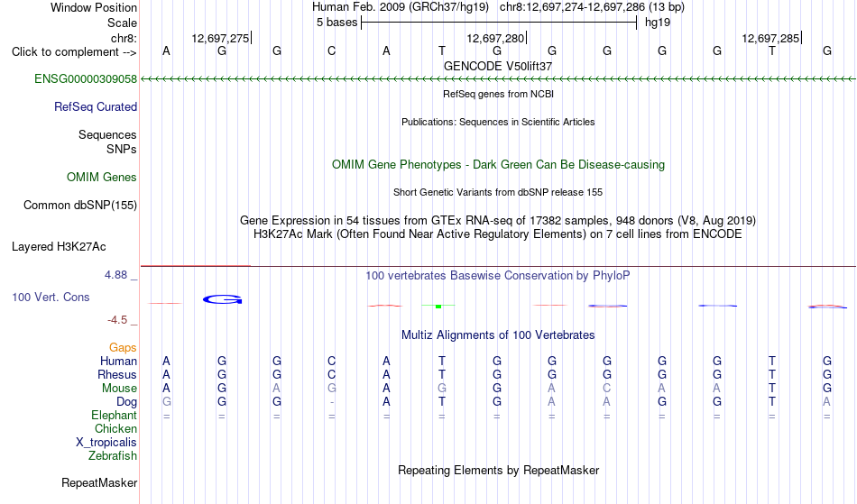The image size is (857, 504).
Task: Click the GENCODE V50lift37 track title
Action: (498, 66)
